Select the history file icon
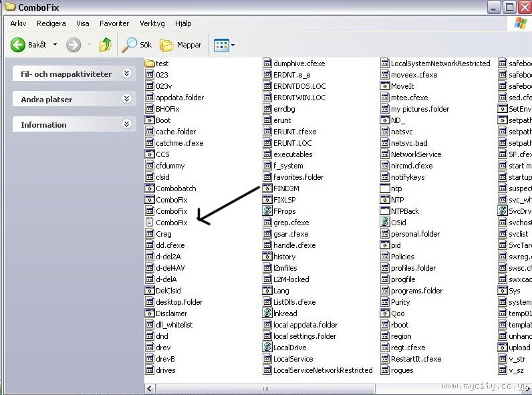532x395 pixels. 267,257
